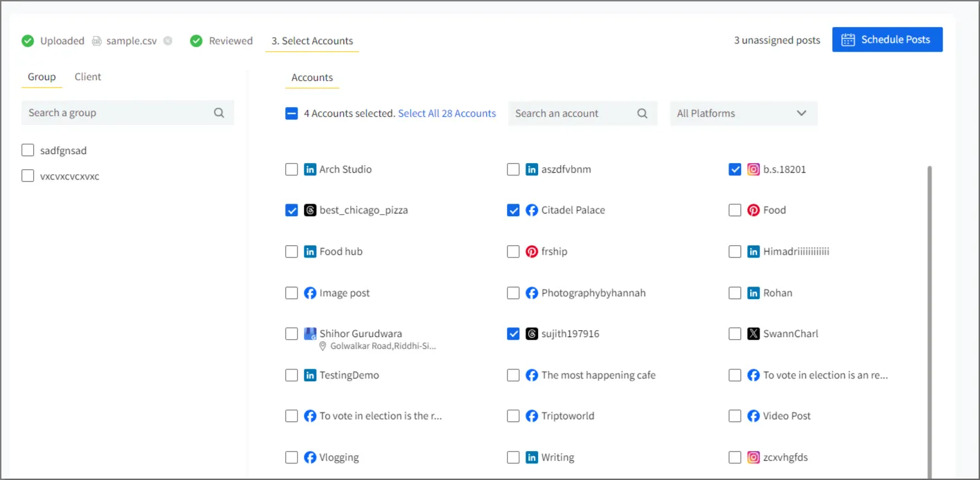The height and width of the screenshot is (480, 980).
Task: Uncheck the sujith197916 account checkbox
Action: (513, 334)
